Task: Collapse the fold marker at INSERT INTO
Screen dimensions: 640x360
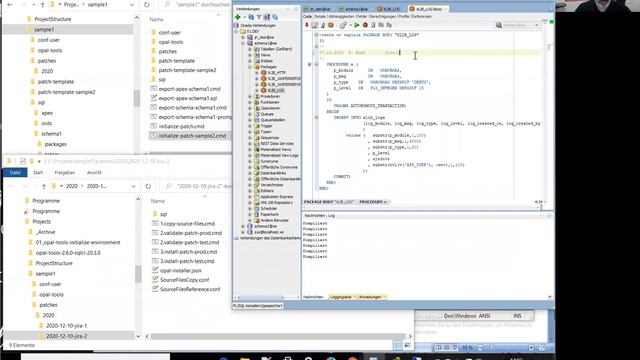Action: [316, 118]
